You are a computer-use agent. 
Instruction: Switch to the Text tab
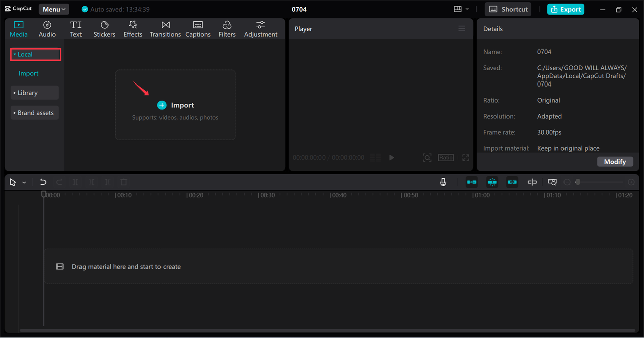[76, 29]
